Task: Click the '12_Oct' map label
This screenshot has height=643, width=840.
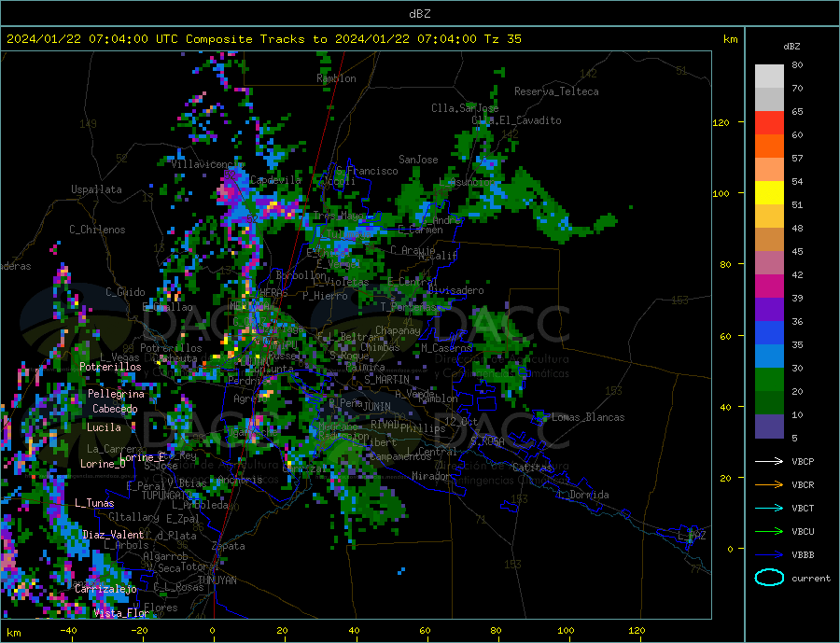Action: click(x=461, y=422)
